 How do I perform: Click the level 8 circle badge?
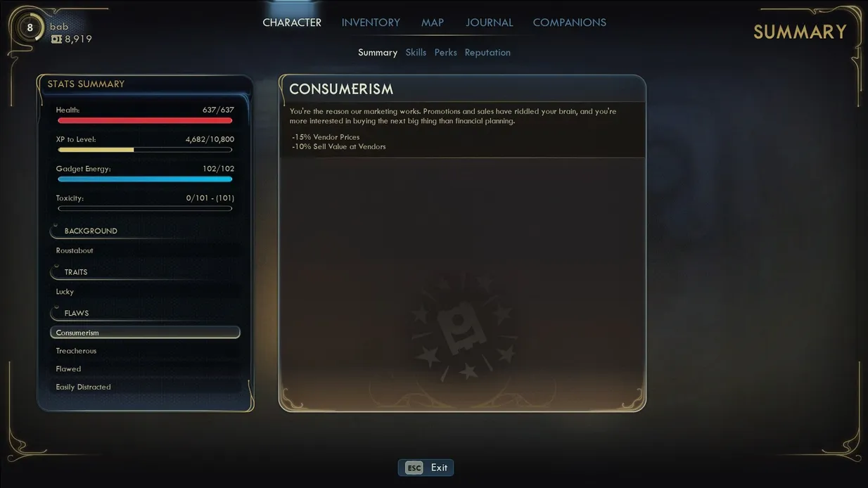coord(30,28)
